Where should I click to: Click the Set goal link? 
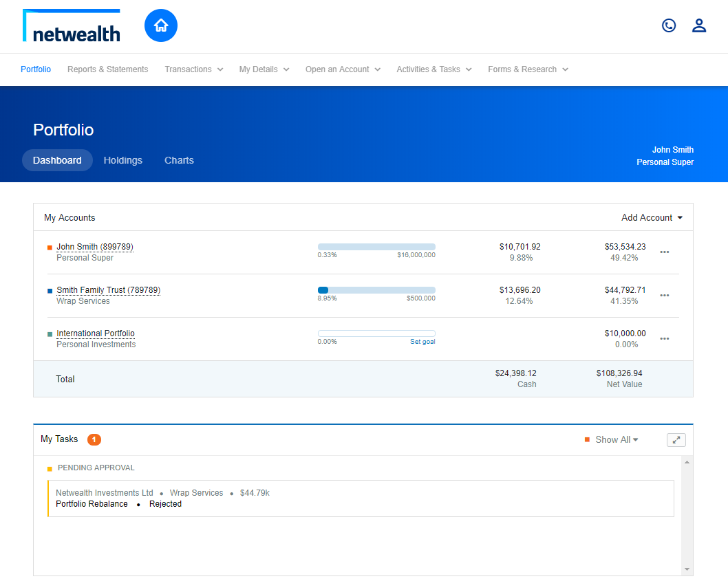[422, 342]
